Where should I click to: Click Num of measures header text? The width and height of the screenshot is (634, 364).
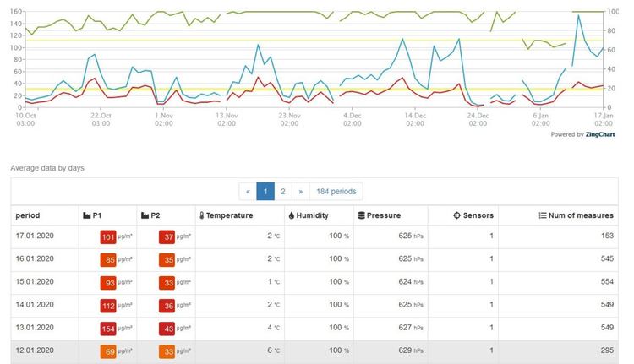coord(581,215)
